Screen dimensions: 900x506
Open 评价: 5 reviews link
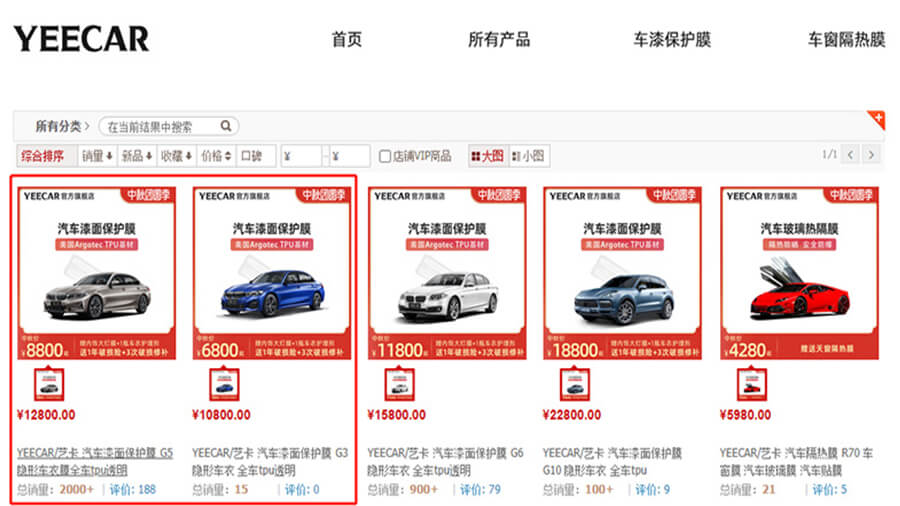[x=829, y=489]
